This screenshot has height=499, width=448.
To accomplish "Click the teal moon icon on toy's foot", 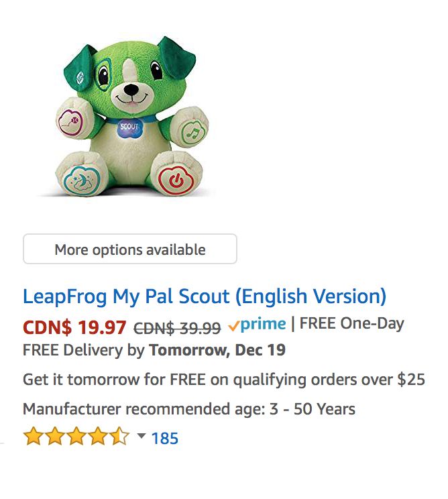I will coord(82,180).
